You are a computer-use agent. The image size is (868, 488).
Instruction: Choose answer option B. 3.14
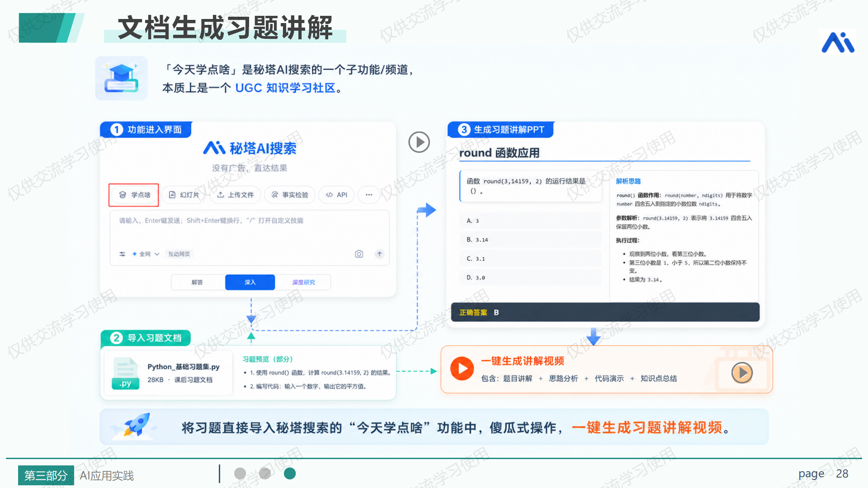pyautogui.click(x=530, y=239)
